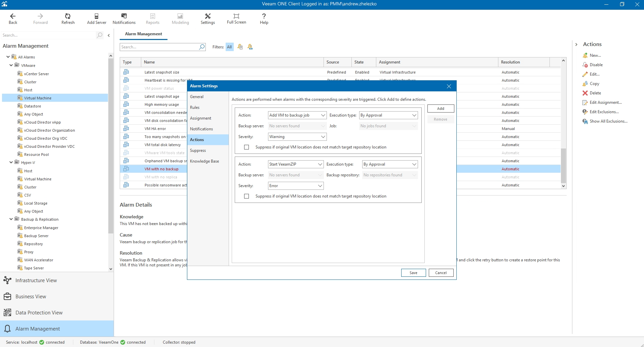This screenshot has width=644, height=347.
Task: Click the Delete red X action icon
Action: click(x=585, y=93)
